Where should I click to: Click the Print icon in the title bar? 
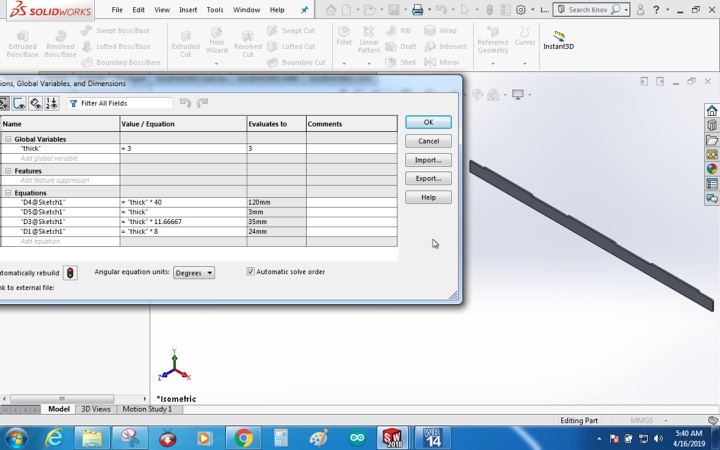point(417,10)
